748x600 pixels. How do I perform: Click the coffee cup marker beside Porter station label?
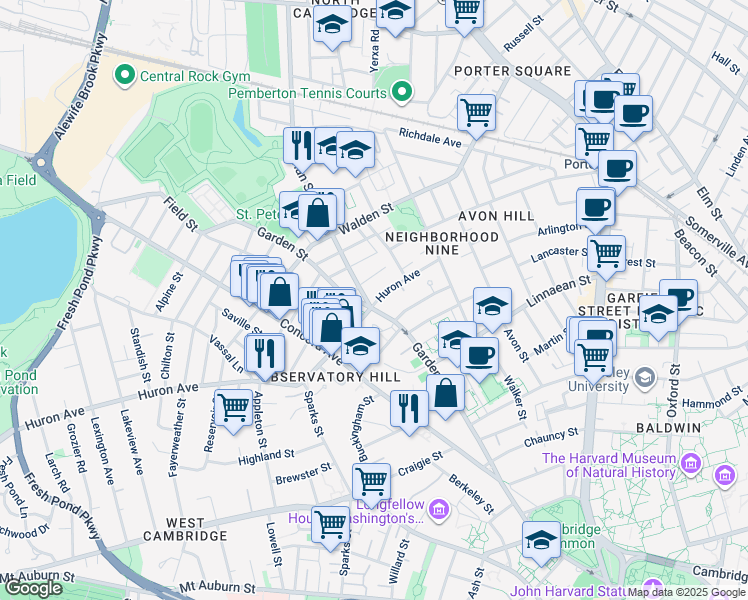click(617, 170)
